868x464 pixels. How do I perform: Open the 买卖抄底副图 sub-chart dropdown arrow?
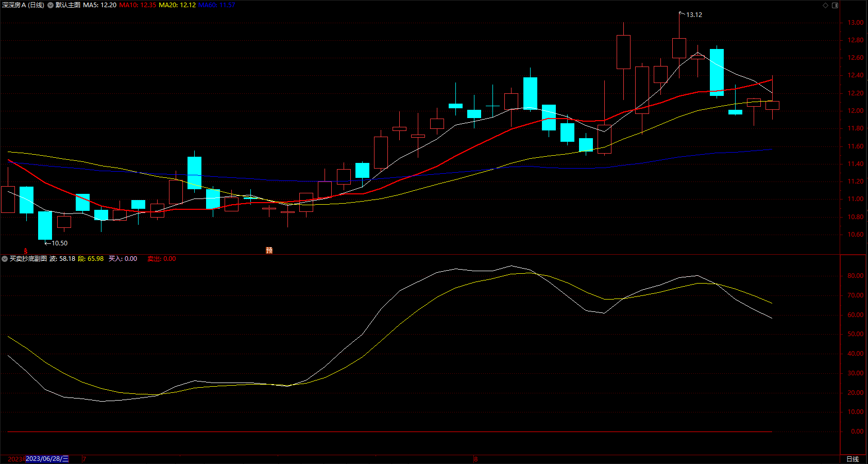pyautogui.click(x=5, y=259)
